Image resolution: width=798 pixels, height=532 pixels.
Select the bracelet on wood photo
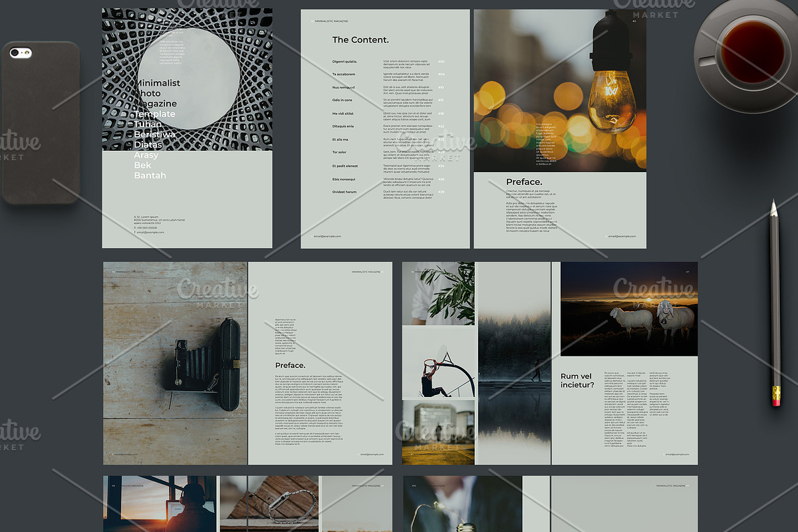pos(269,503)
